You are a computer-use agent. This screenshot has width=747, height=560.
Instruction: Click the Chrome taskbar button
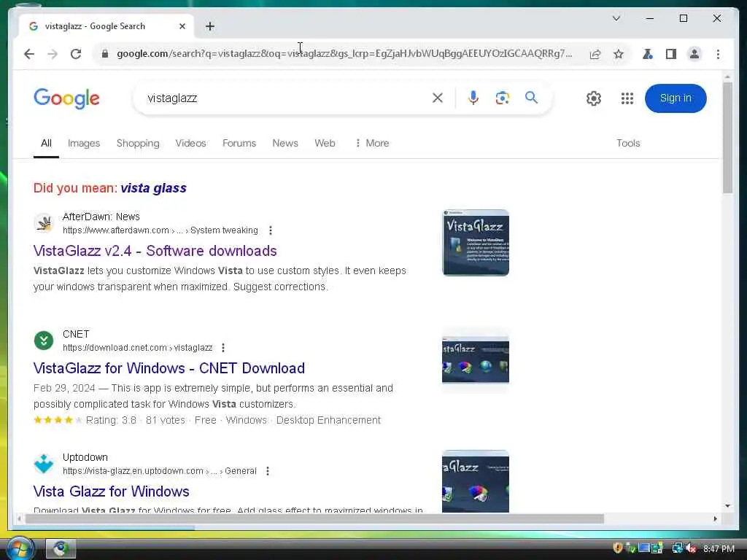pos(61,548)
